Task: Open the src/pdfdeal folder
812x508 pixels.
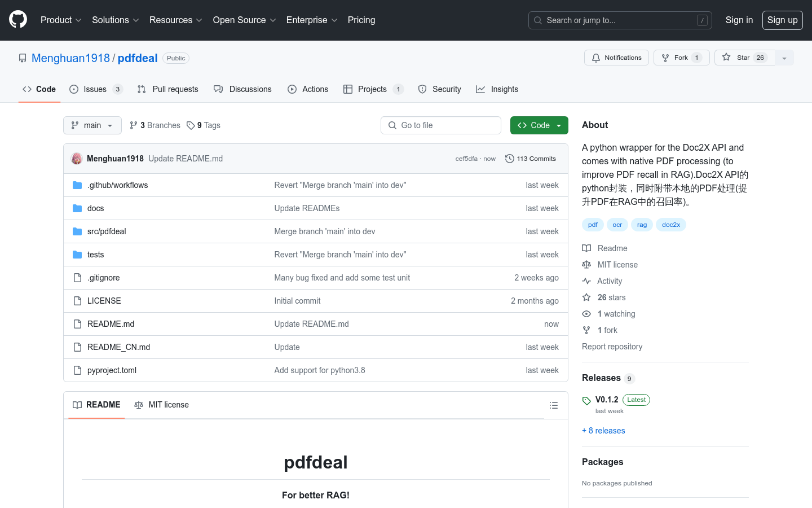Action: point(107,231)
